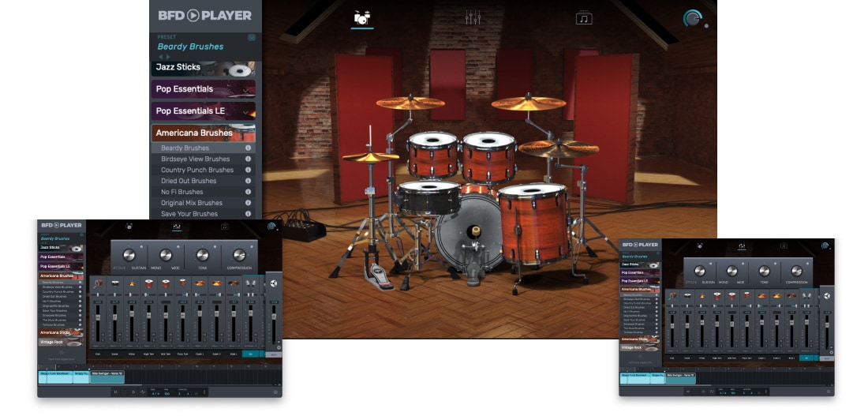The width and height of the screenshot is (868, 416).
Task: Switch to mixer tab in main window
Action: click(x=473, y=17)
